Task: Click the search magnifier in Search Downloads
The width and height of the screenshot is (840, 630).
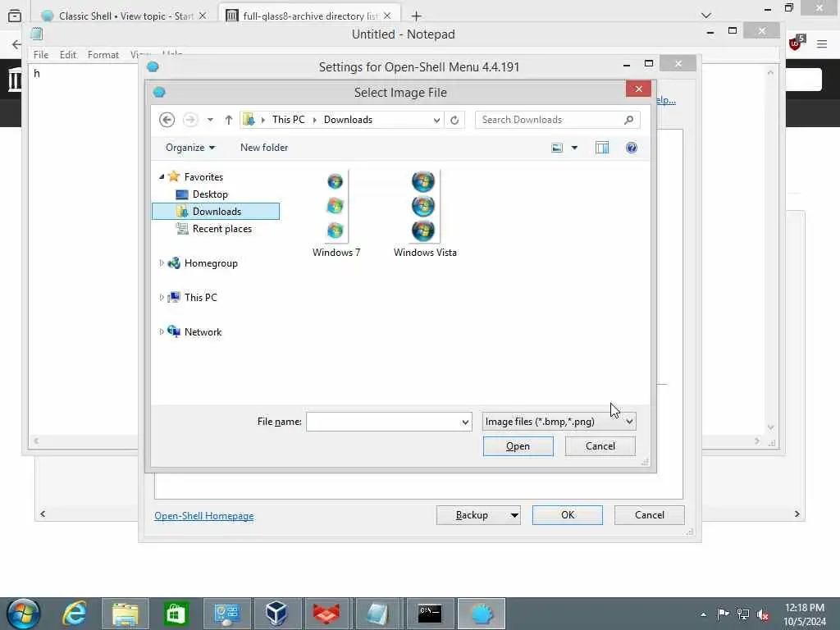Action: click(x=629, y=120)
